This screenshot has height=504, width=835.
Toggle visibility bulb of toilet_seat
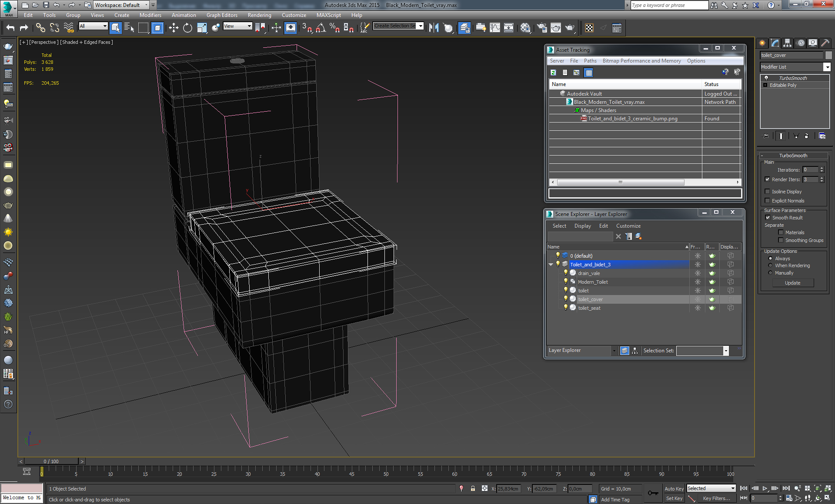coord(565,308)
